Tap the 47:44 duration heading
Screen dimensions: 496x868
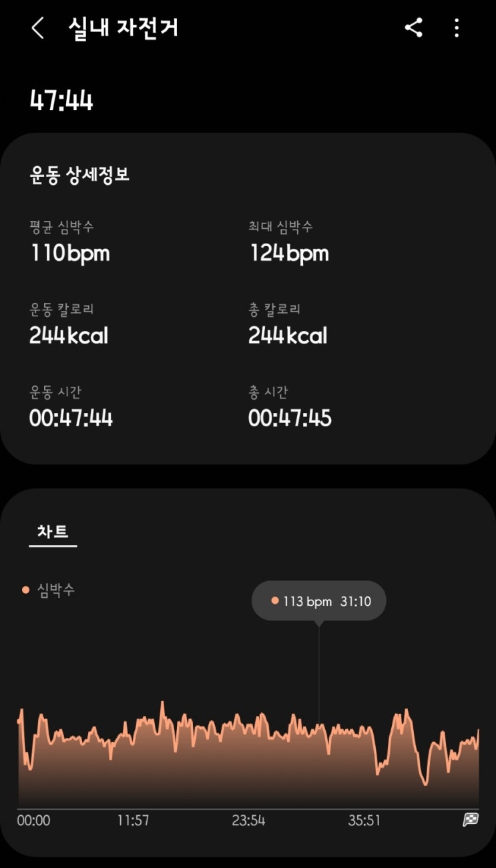coord(61,101)
